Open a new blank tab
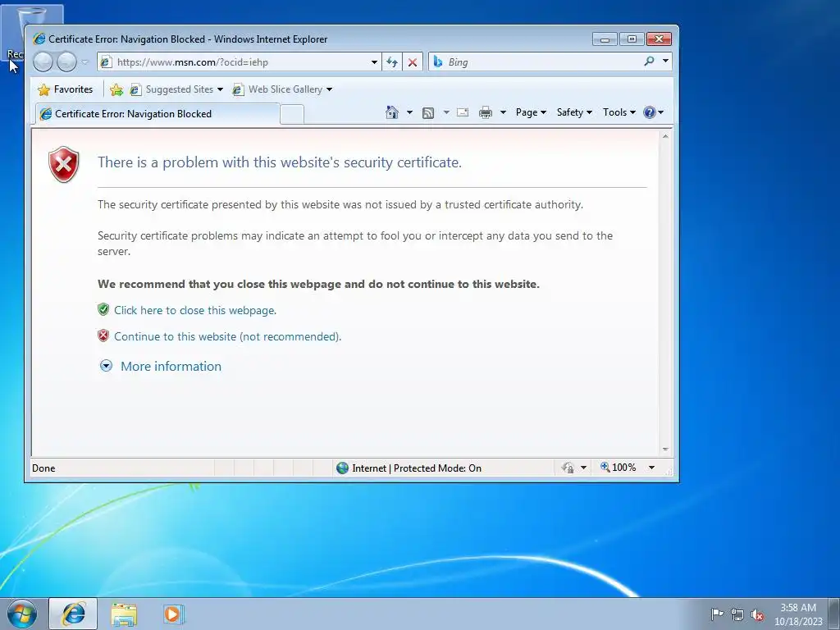 pyautogui.click(x=292, y=115)
